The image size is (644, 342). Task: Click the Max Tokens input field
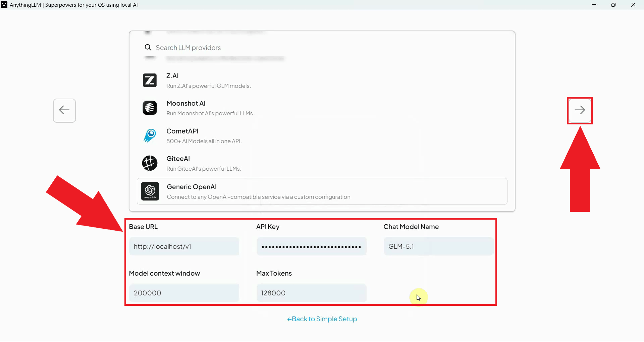pos(311,293)
